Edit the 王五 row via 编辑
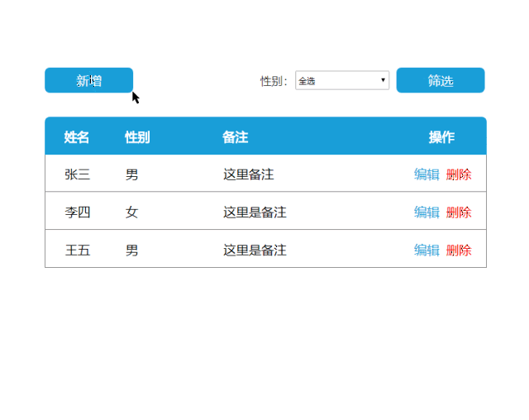The width and height of the screenshot is (529, 420). (x=427, y=250)
